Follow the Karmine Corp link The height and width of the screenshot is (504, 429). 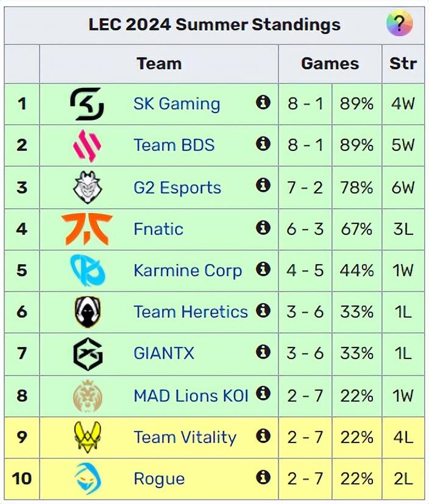point(188,270)
